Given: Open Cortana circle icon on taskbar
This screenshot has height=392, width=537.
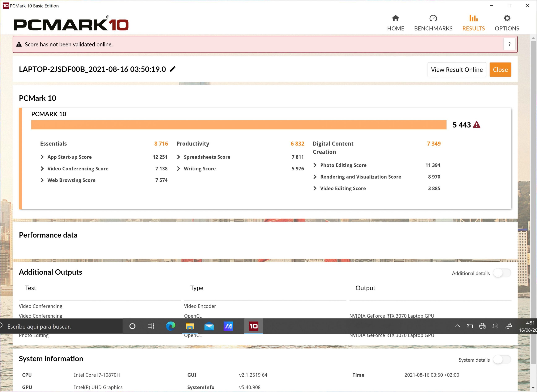Looking at the screenshot, I should 132,326.
